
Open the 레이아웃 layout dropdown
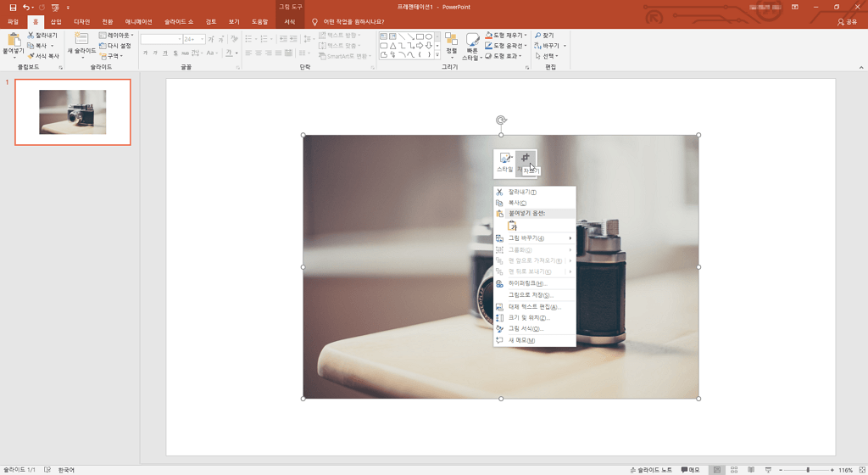(116, 35)
